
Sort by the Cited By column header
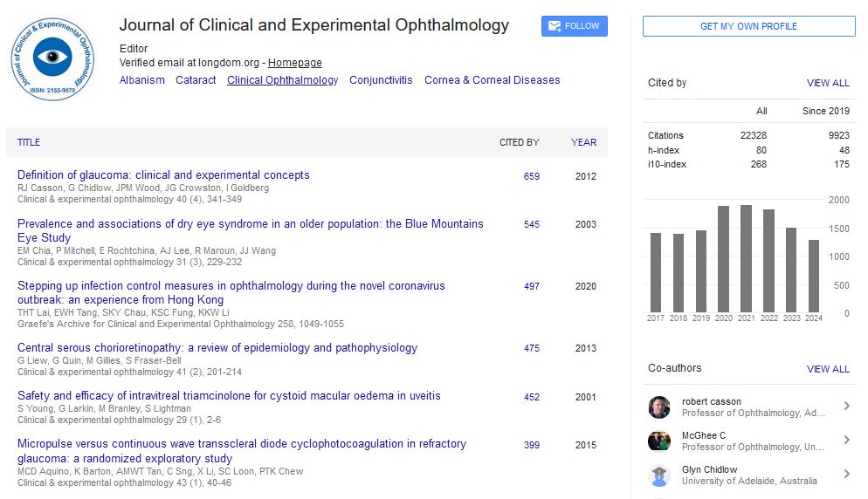pos(519,142)
